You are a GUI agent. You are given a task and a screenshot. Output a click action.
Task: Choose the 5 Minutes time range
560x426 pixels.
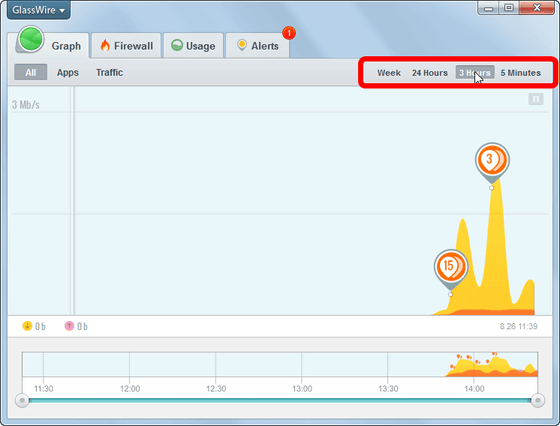point(521,73)
